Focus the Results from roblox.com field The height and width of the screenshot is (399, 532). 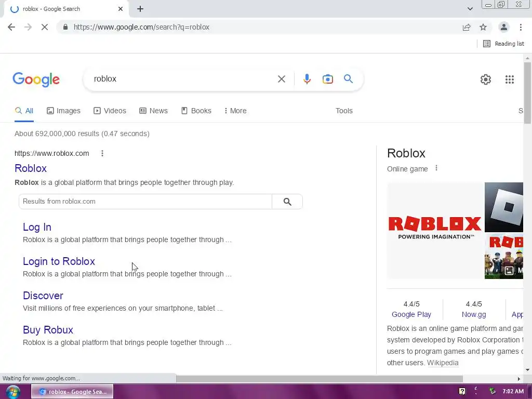(145, 202)
